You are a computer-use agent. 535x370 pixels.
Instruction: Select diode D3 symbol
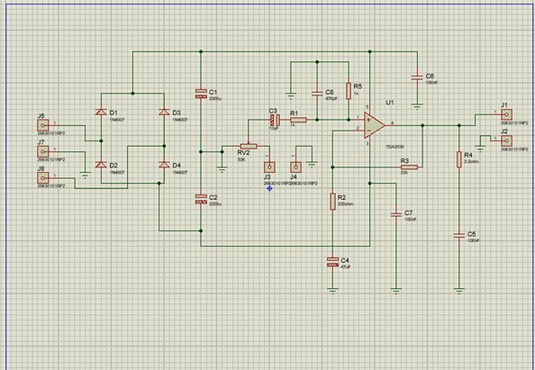(x=164, y=112)
